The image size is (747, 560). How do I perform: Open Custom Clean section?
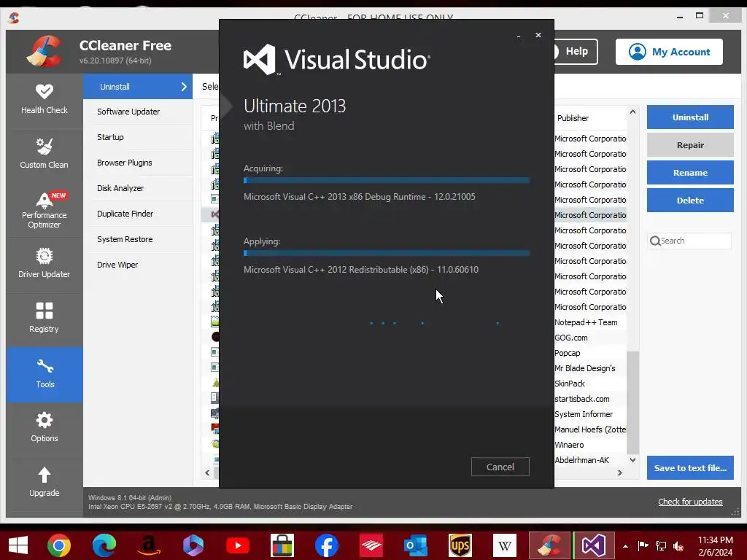[44, 153]
